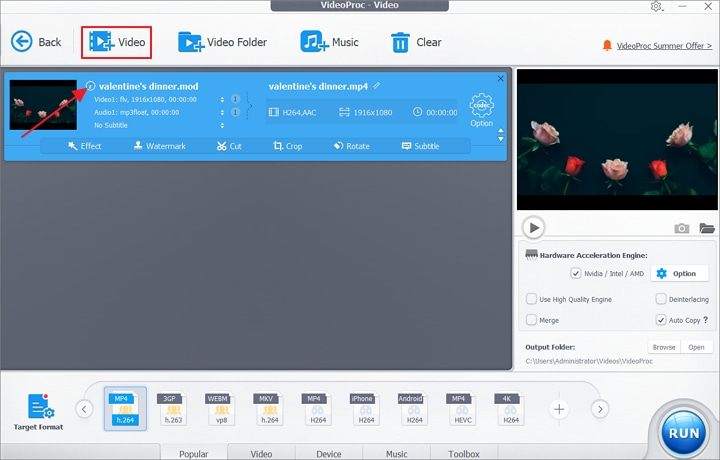Click the source video thumbnail
Screen dimensions: 720x460
tap(43, 105)
